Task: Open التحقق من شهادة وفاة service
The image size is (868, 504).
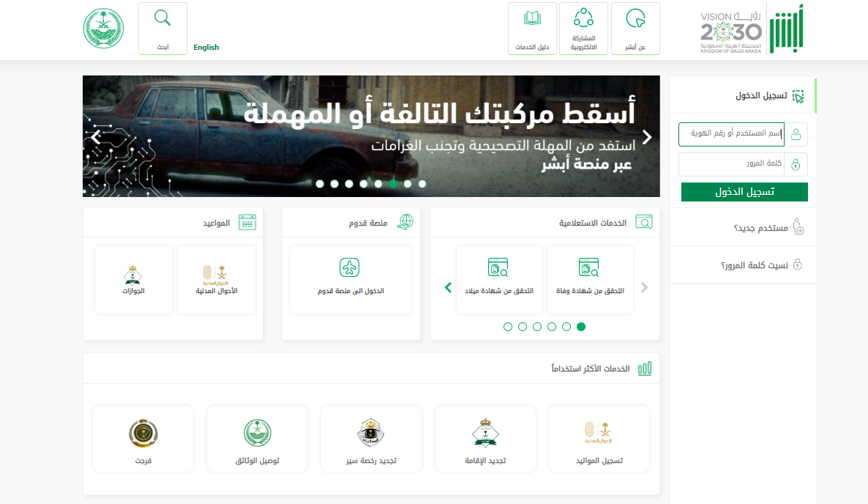Action: pos(590,280)
